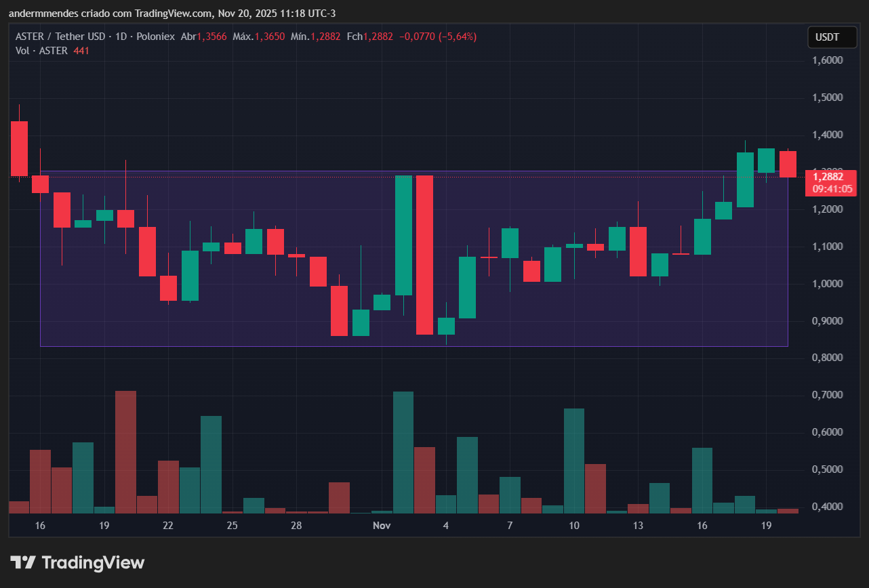Screen dimensions: 869x588
Task: Select the USDT currency badge
Action: pos(832,37)
